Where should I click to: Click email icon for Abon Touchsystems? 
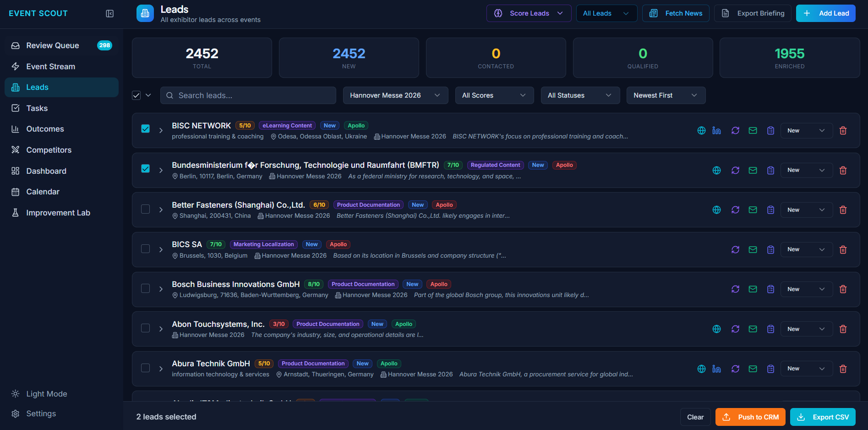[753, 329]
